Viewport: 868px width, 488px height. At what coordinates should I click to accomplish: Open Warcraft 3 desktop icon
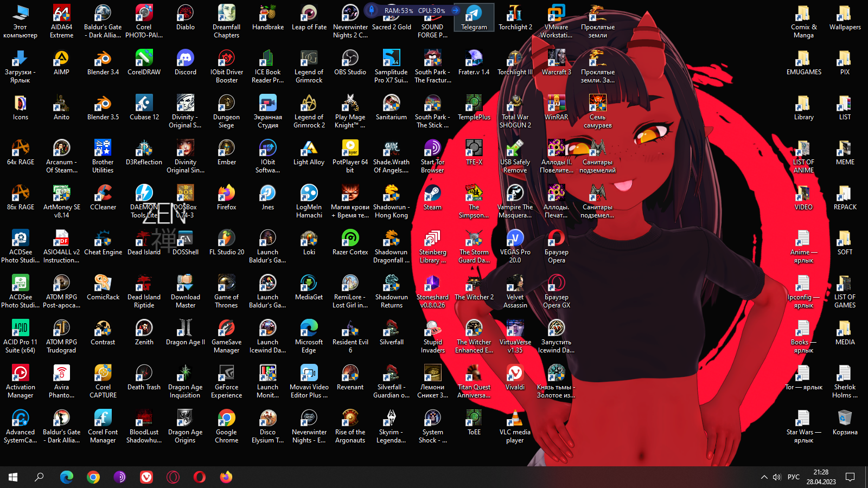[556, 62]
